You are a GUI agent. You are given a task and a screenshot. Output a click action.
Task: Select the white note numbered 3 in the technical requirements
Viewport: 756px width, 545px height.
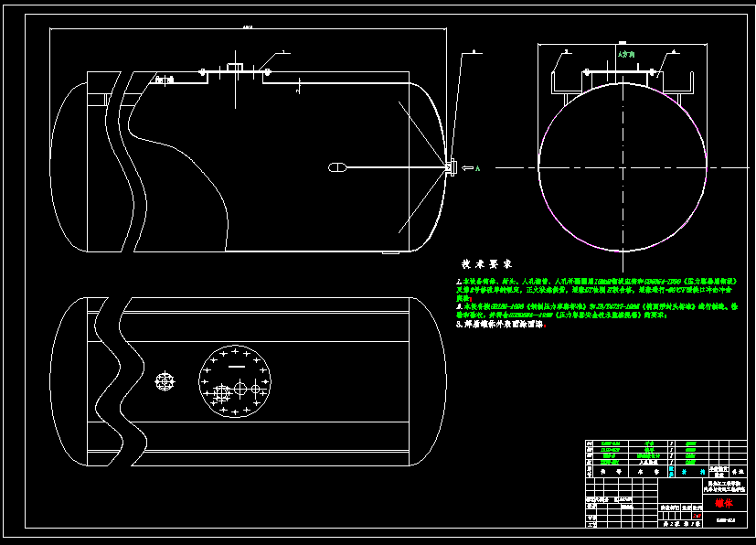tap(502, 325)
